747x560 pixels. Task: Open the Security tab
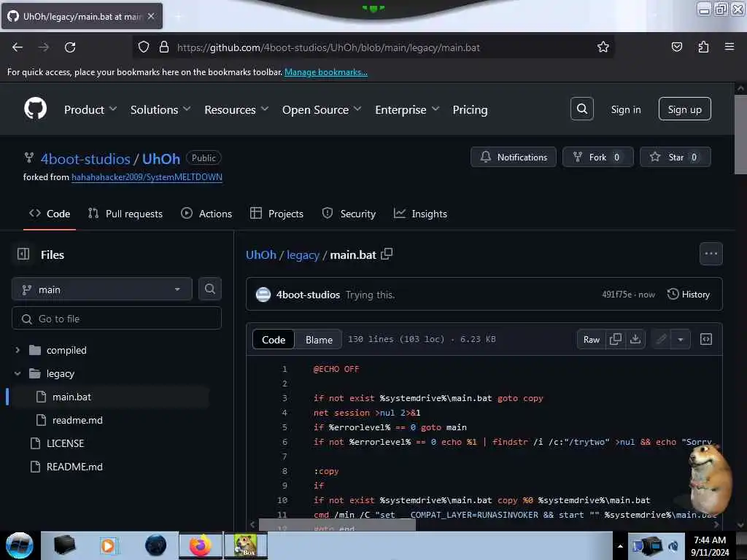pyautogui.click(x=349, y=214)
